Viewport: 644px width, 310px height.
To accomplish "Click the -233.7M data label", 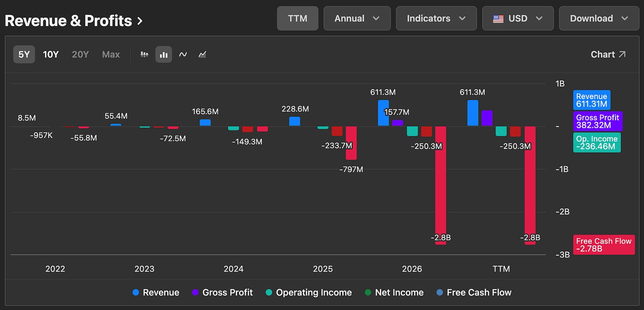I will (337, 145).
